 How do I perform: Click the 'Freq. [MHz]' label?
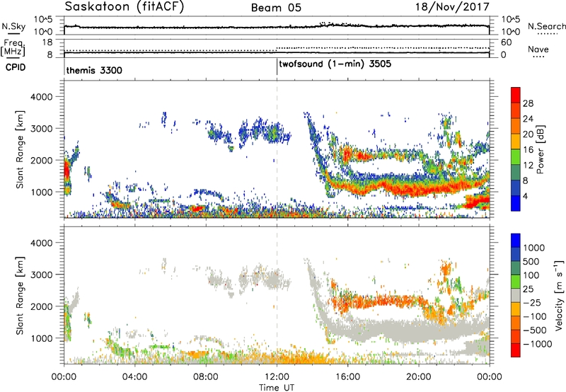tap(13, 47)
